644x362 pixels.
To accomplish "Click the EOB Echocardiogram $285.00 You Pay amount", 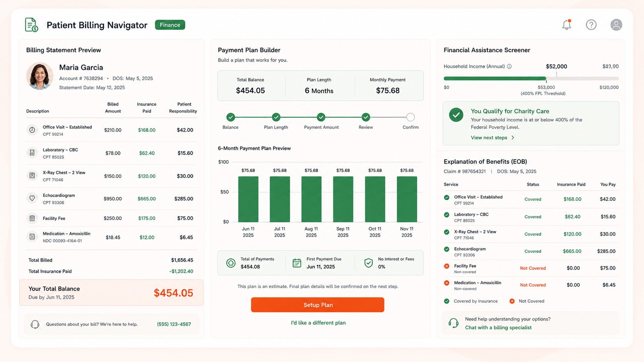I will coord(606,251).
